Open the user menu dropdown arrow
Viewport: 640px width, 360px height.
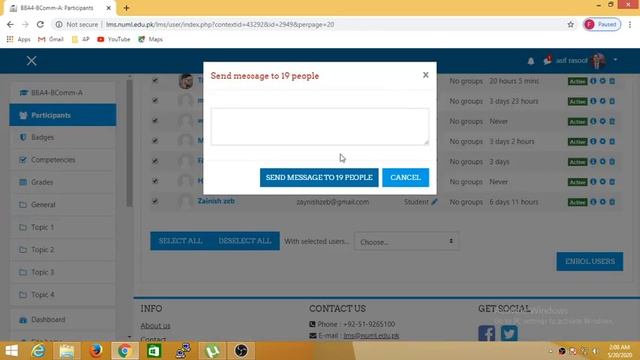click(615, 60)
